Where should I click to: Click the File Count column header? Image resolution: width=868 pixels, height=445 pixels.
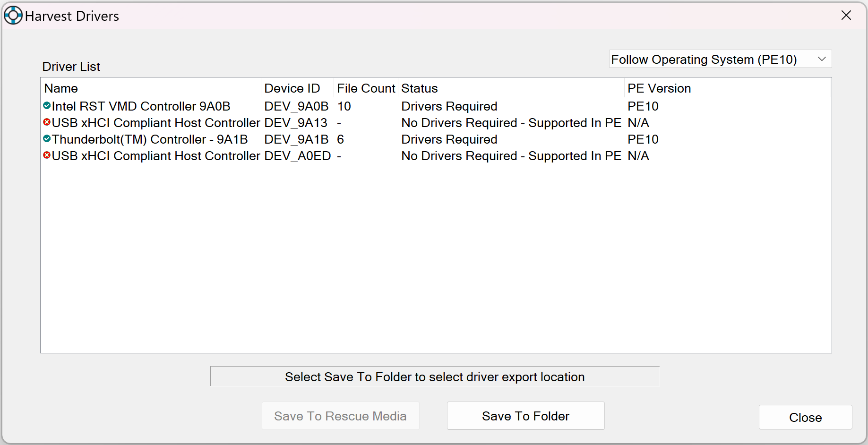click(x=366, y=88)
